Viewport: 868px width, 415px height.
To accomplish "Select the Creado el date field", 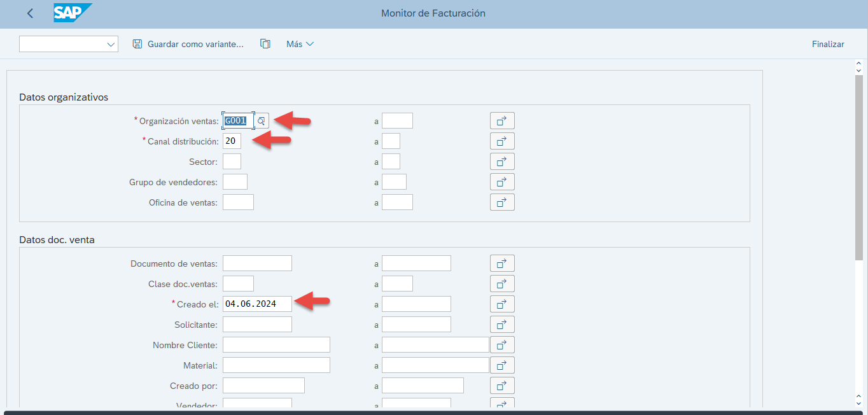I will click(x=256, y=304).
